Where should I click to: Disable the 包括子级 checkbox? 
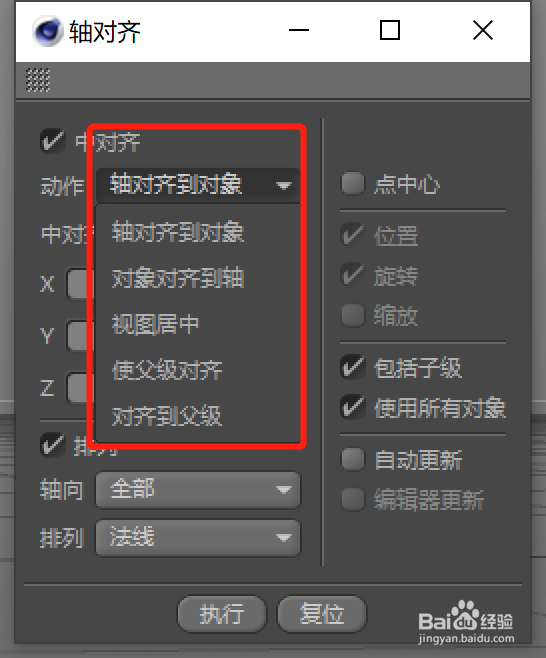pos(353,367)
